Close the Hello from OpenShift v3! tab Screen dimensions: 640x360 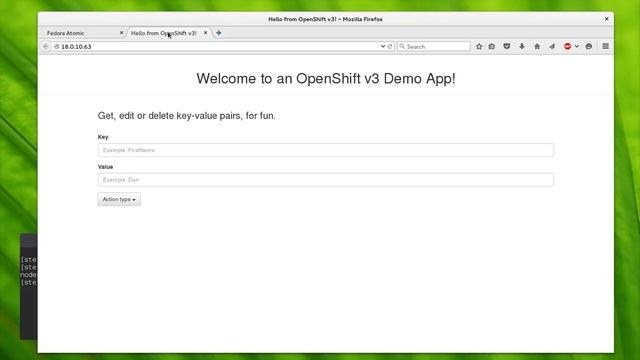[x=205, y=33]
